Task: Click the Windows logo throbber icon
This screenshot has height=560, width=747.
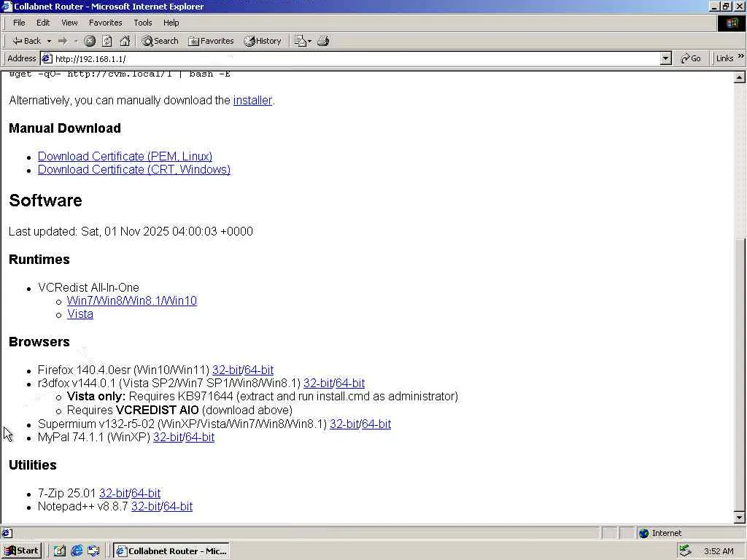Action: click(731, 23)
